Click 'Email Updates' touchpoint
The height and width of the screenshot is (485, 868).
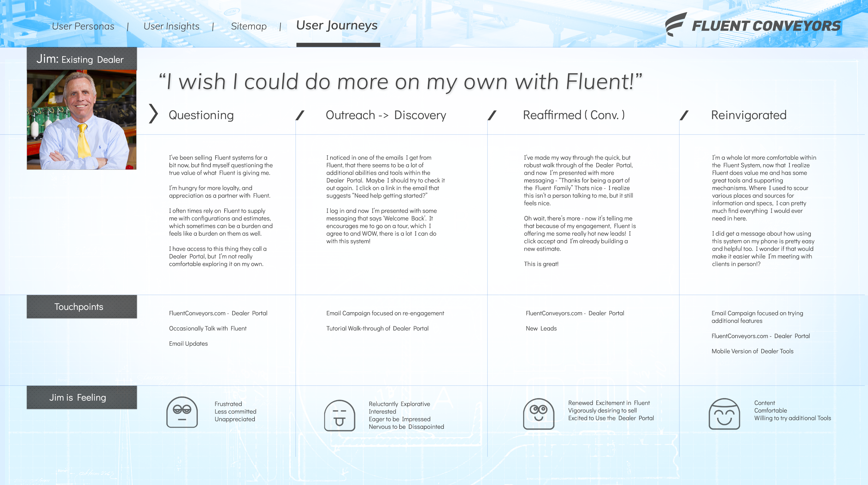tap(188, 344)
